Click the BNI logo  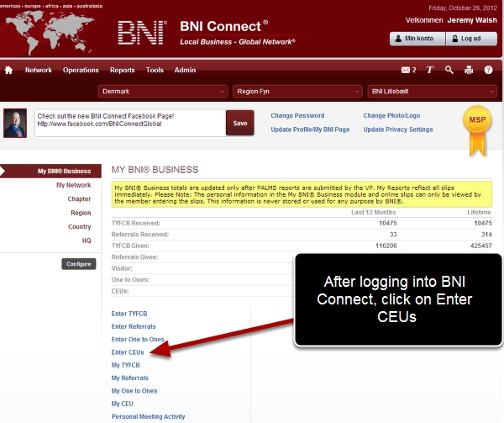click(142, 33)
